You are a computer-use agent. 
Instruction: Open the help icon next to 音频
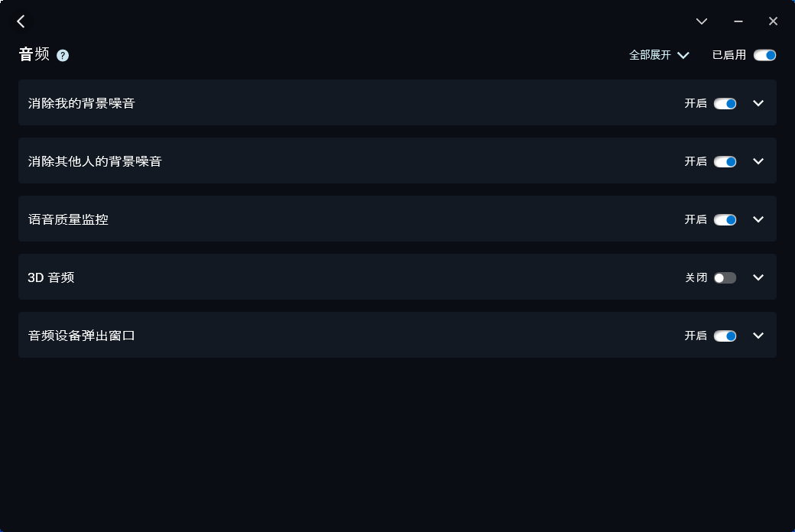point(63,55)
